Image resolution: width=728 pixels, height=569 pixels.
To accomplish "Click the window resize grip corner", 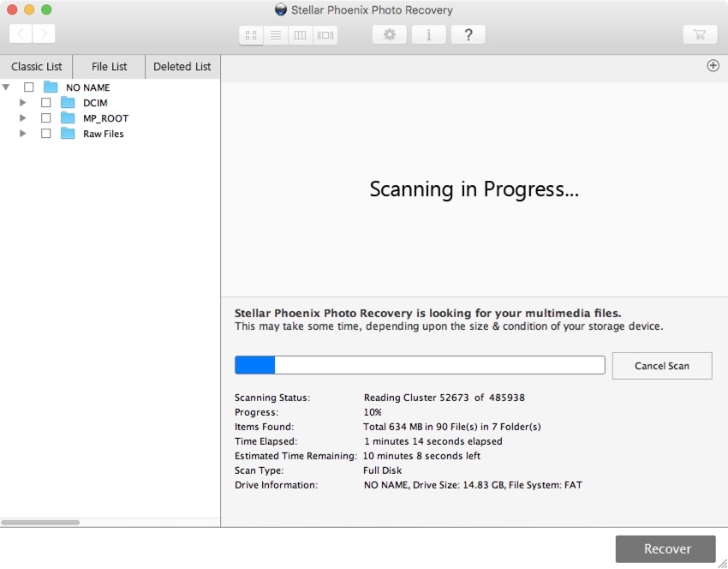I will coord(722,563).
